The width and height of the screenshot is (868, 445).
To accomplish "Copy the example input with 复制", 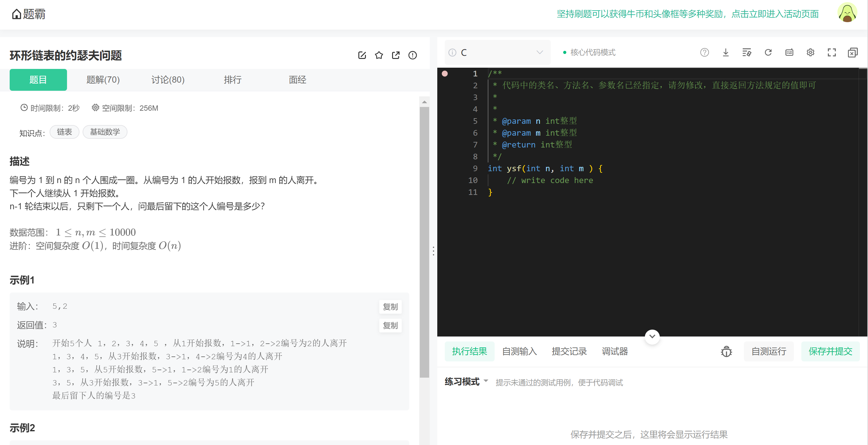I will pyautogui.click(x=390, y=307).
